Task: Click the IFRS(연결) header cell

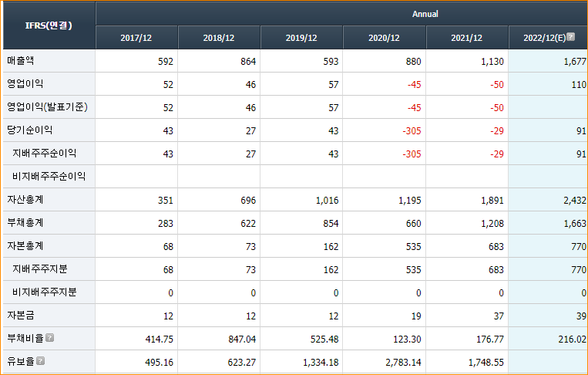Action: pos(49,25)
